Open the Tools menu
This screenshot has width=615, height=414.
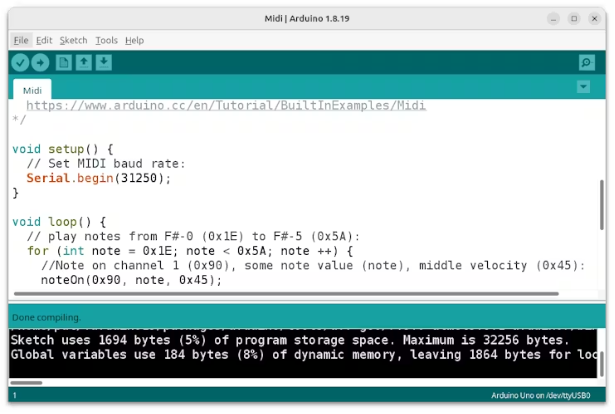(x=106, y=40)
